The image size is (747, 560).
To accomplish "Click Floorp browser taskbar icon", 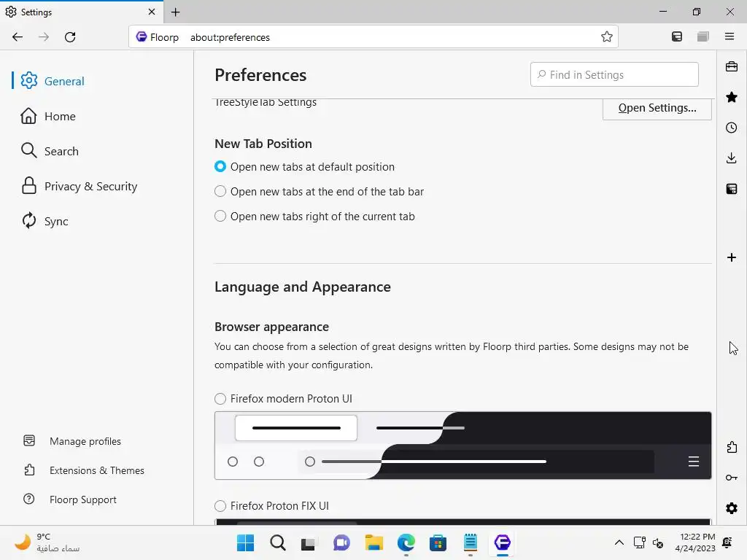I will (x=502, y=542).
